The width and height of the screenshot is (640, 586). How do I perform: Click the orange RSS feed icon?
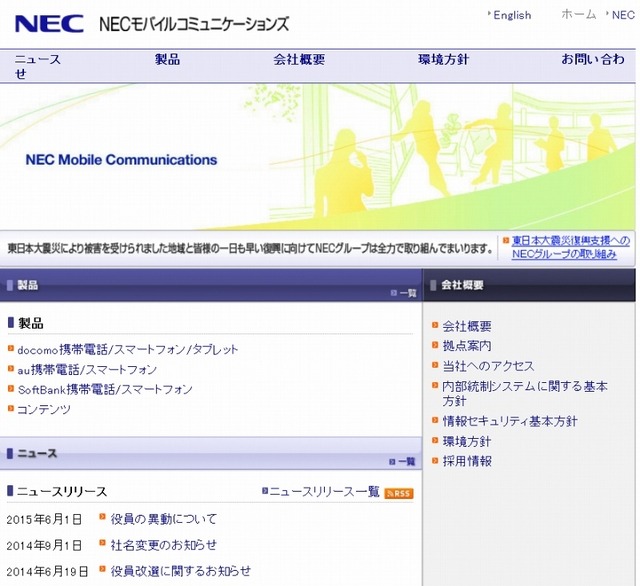point(399,493)
